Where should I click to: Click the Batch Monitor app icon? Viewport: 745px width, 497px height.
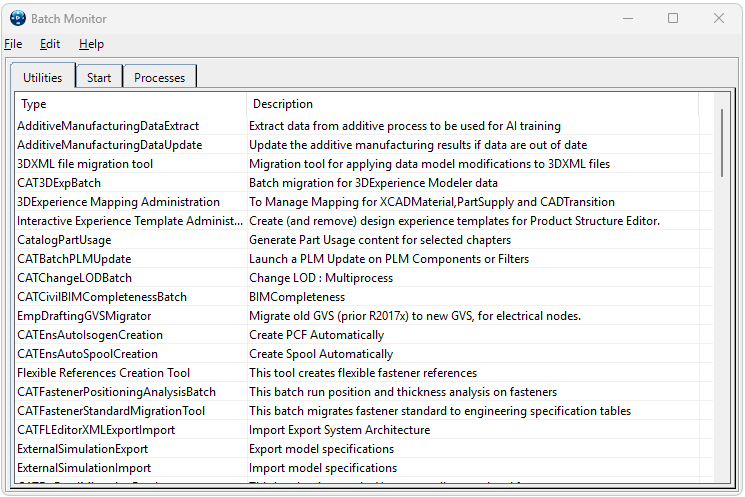pyautogui.click(x=18, y=19)
